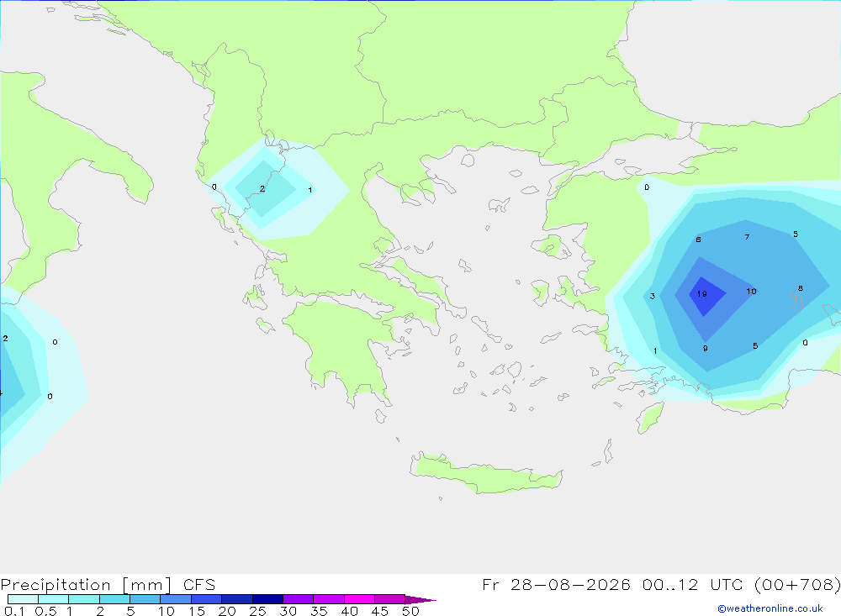Select the 2–5 mm legend color swatch
This screenshot has height=616, width=841.
click(114, 599)
